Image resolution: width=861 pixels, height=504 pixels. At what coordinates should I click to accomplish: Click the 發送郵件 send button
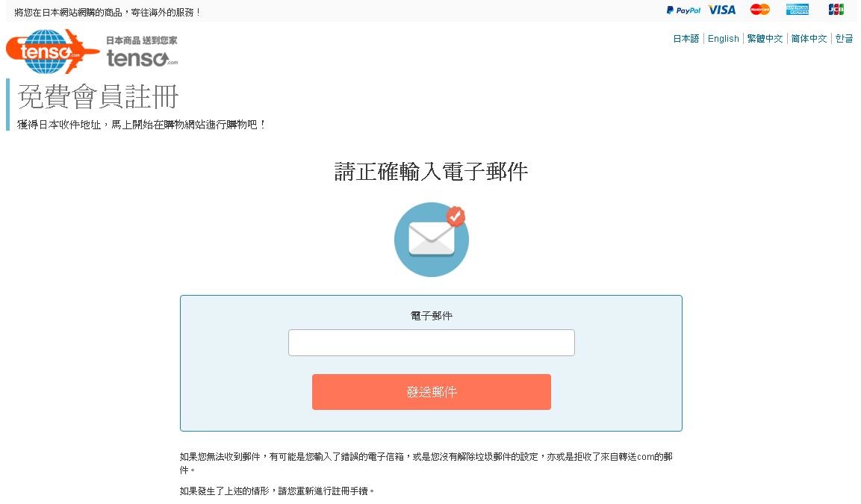point(432,392)
